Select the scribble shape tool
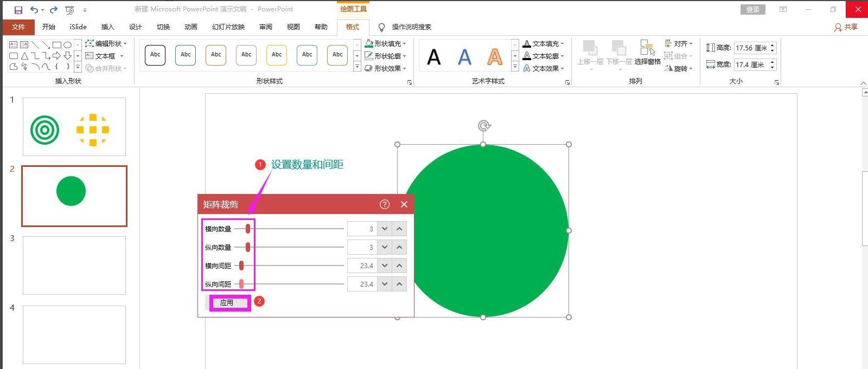Screen dimensions: 868x369 [24, 67]
